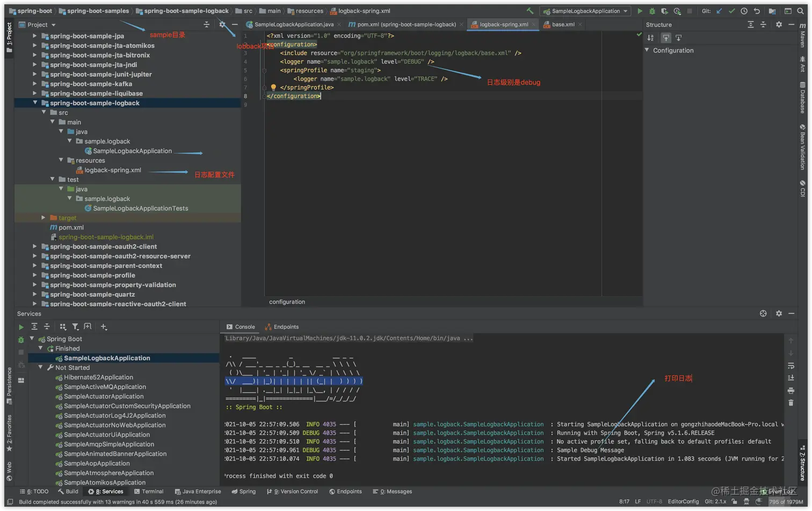Click Open in New Tab Services icon
Screen dimensions: 812x511
point(88,327)
